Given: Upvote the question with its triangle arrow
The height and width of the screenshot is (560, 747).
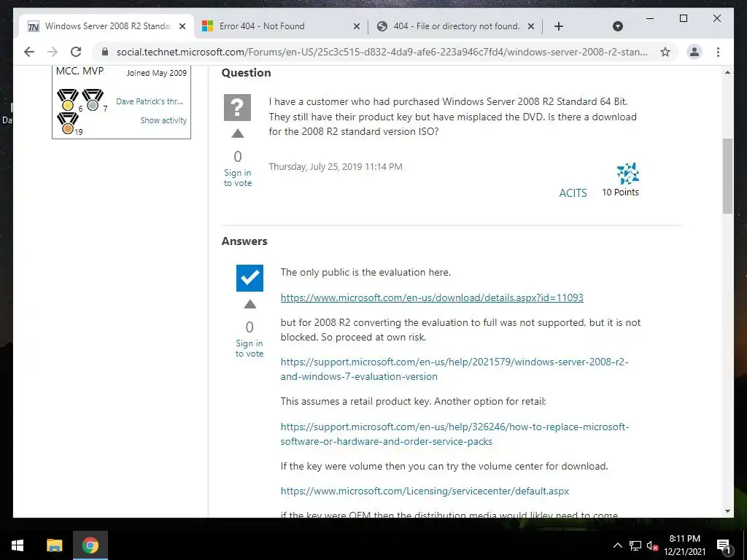Looking at the screenshot, I should tap(237, 134).
